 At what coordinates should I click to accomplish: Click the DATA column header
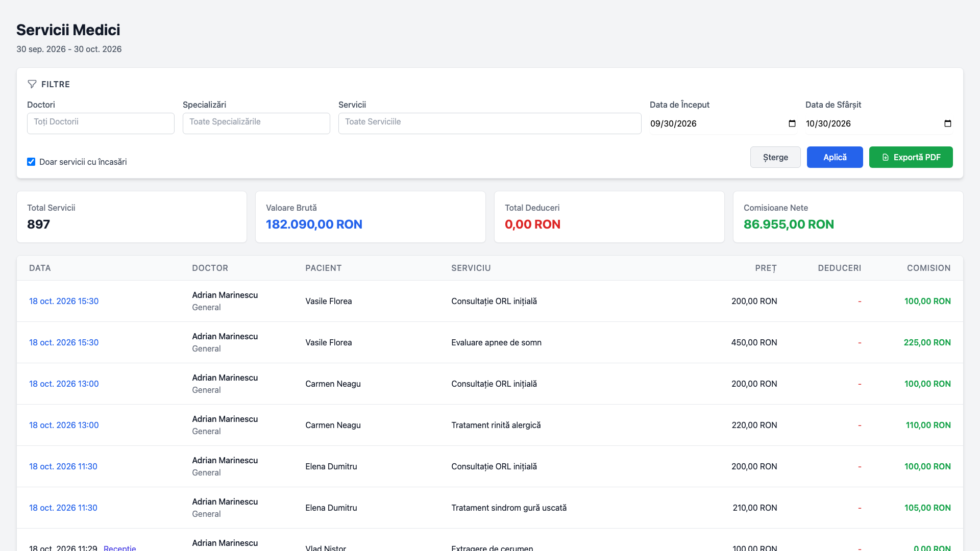point(40,268)
